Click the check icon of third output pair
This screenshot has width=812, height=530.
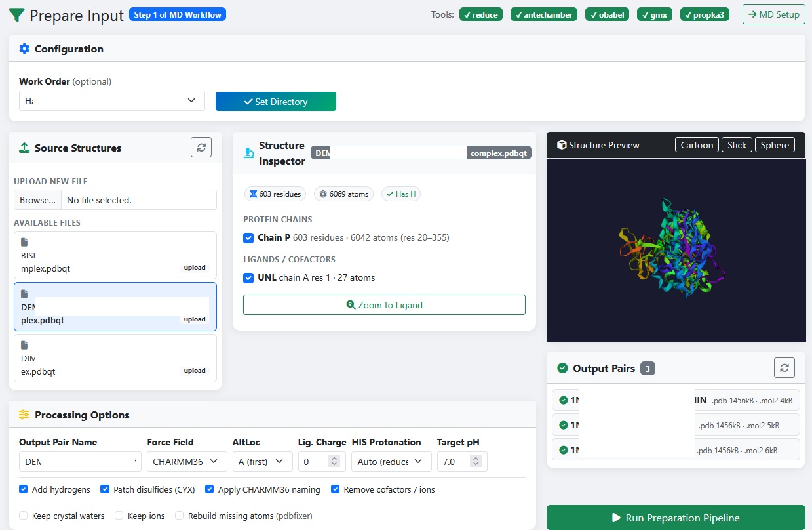(564, 450)
